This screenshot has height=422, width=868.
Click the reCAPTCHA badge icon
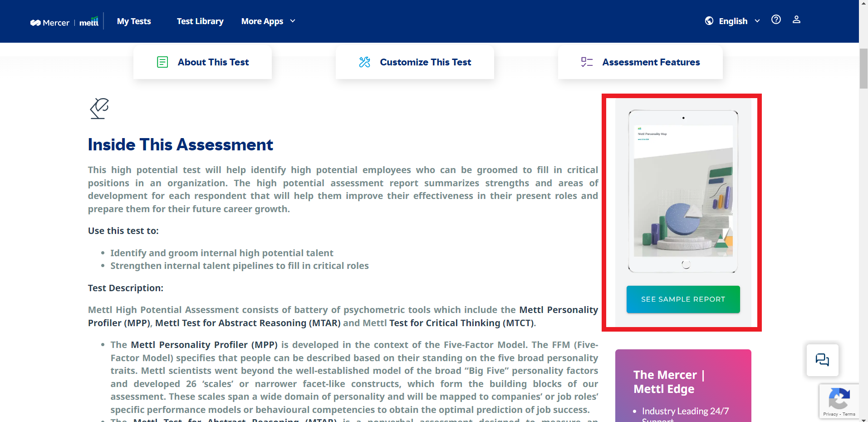pos(839,398)
